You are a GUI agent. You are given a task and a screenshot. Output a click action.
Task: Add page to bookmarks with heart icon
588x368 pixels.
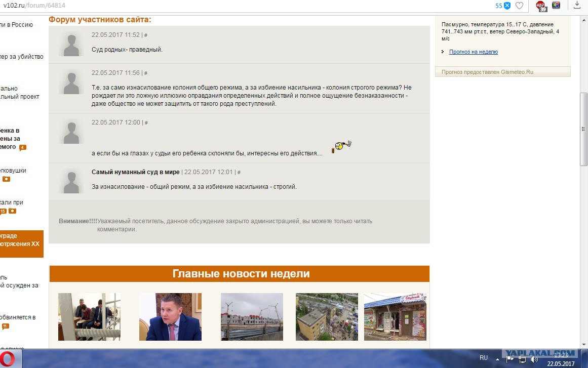[x=520, y=6]
